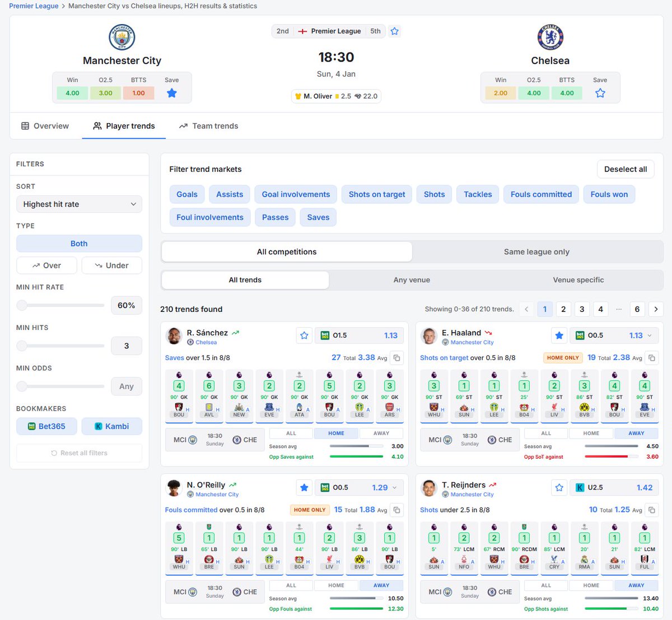Go to next page of trends
The height and width of the screenshot is (620, 672).
click(656, 309)
